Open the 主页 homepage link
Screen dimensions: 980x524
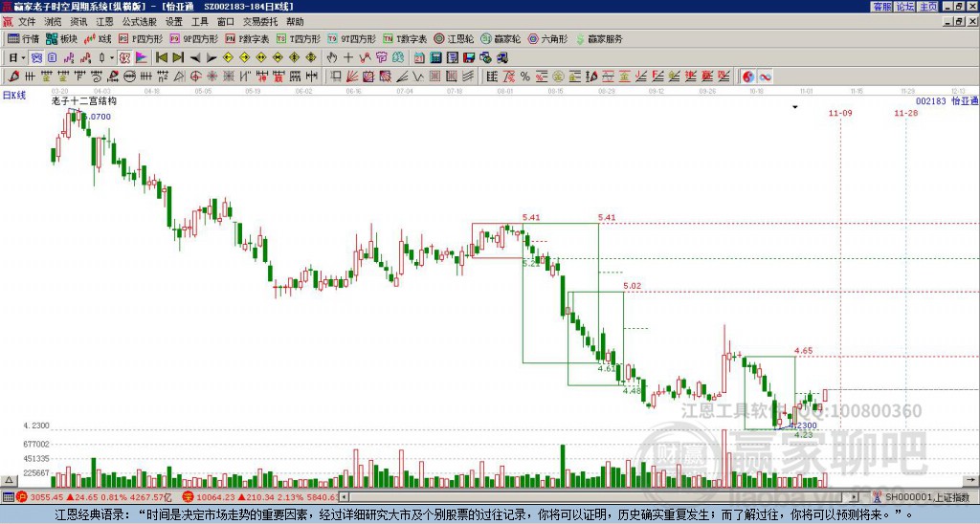pos(928,7)
